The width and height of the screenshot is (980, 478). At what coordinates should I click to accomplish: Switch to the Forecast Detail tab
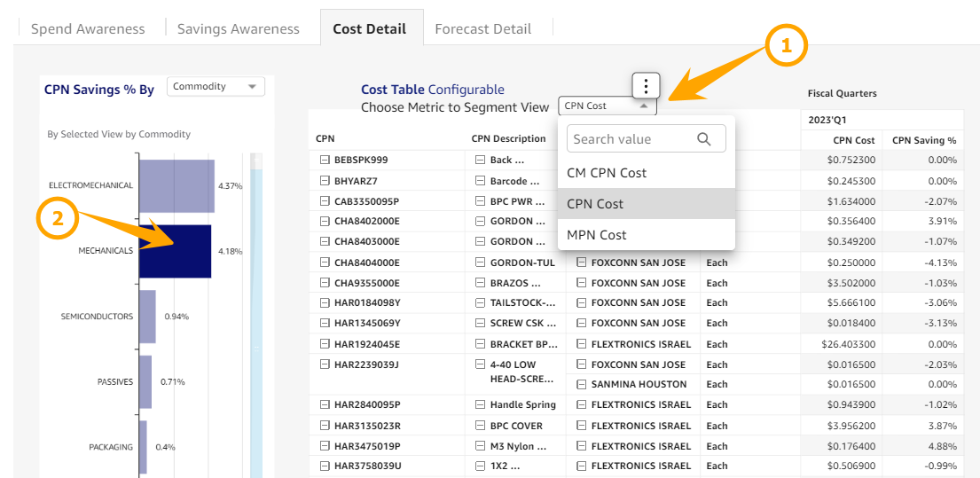coord(482,28)
